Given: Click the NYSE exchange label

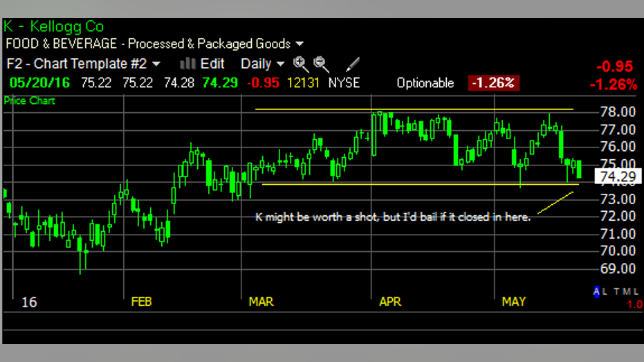Looking at the screenshot, I should click(344, 83).
